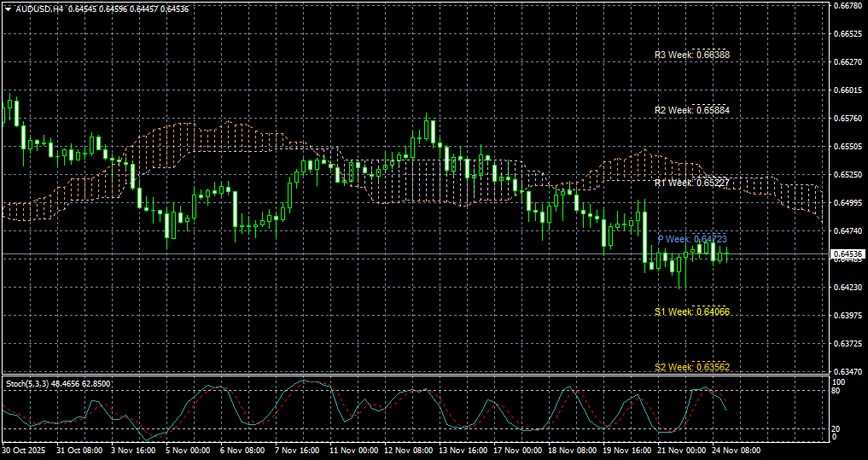Click price scale value 0.64230
This screenshot has width=868, height=460.
tap(847, 288)
